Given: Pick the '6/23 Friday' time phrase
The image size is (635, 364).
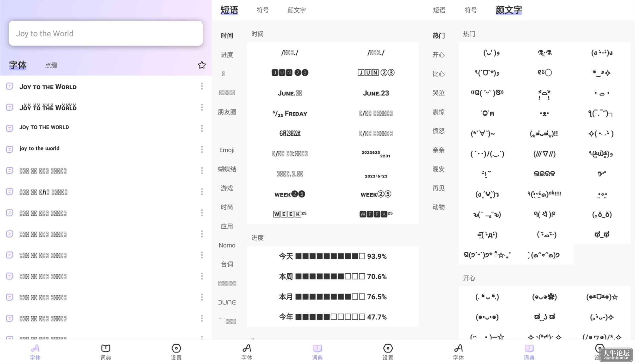Looking at the screenshot, I should tap(290, 113).
